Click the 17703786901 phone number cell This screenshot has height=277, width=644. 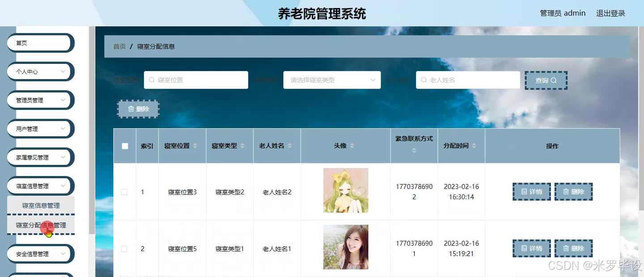(414, 248)
